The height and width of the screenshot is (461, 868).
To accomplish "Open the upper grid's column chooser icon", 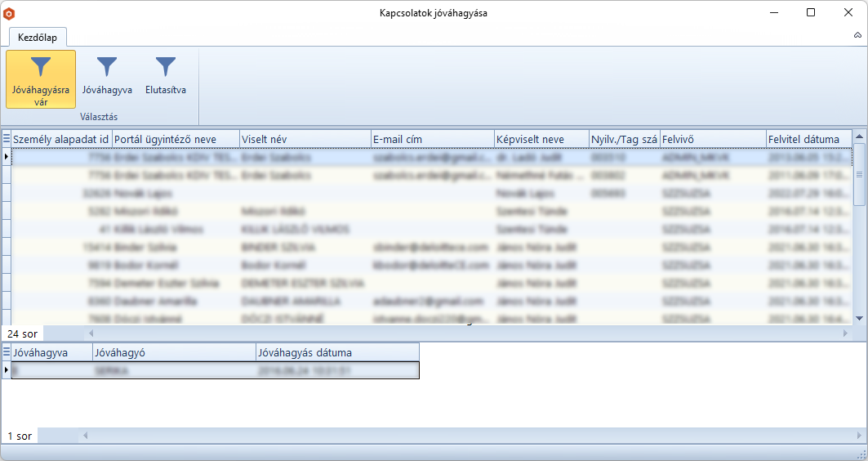I will [x=7, y=139].
